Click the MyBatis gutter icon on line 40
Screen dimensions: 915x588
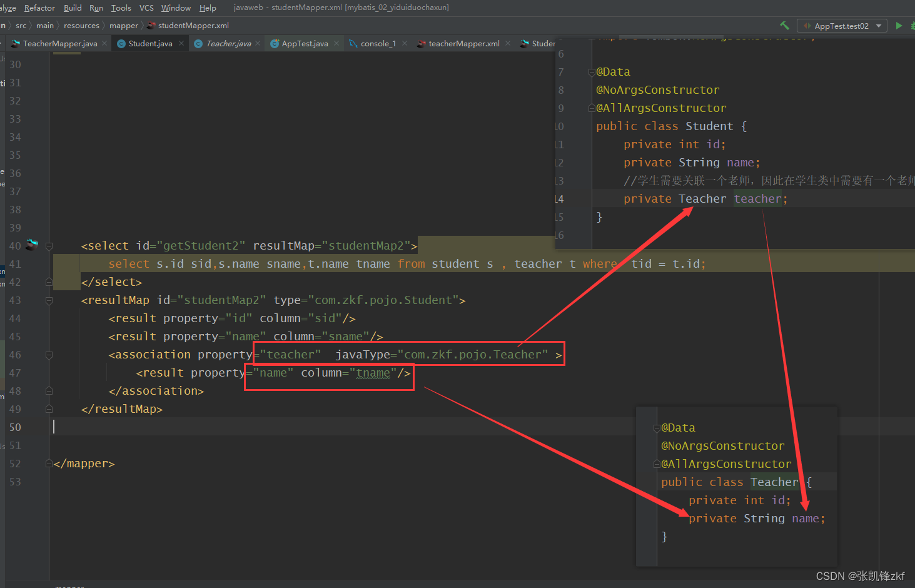click(32, 245)
